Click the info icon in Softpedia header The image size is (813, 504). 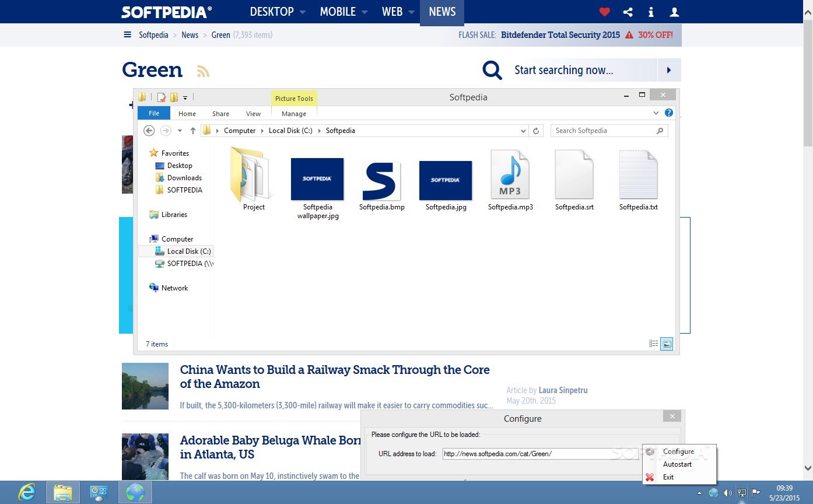tap(651, 12)
